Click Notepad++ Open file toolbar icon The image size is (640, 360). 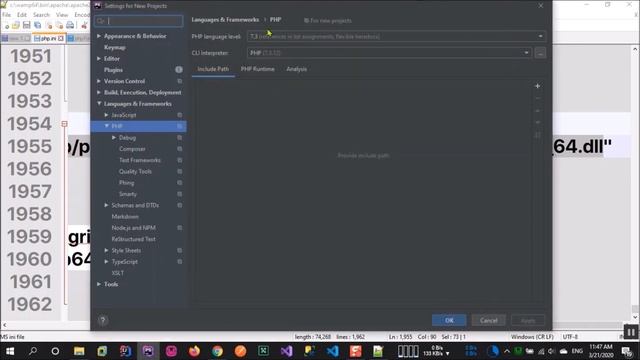click(x=16, y=25)
